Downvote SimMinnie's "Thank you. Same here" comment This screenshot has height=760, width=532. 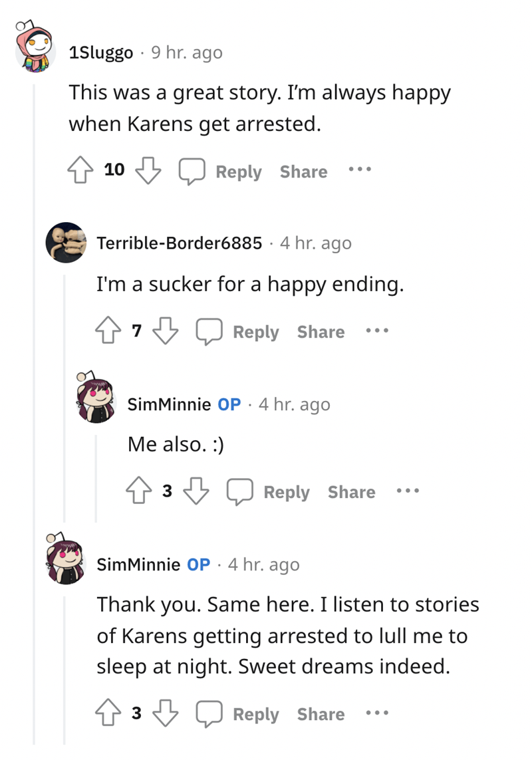tap(166, 713)
